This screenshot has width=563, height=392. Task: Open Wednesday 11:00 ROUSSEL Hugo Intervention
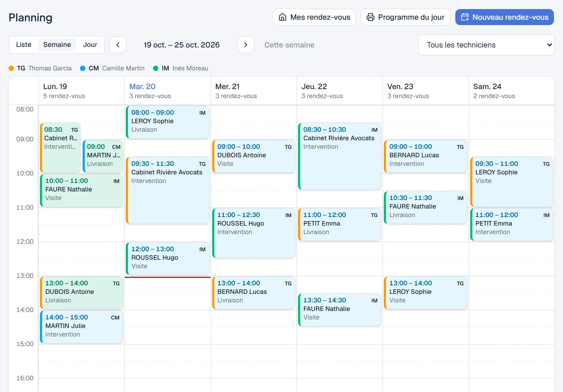pos(254,233)
